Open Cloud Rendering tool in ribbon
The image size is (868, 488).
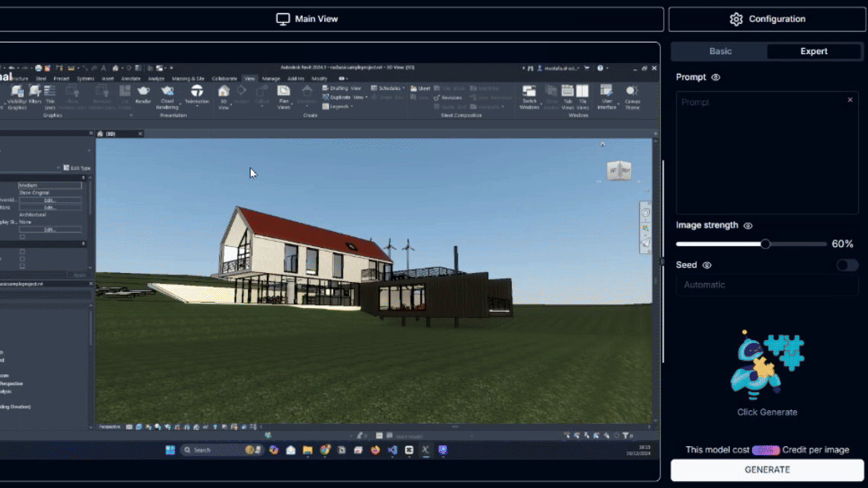click(167, 92)
